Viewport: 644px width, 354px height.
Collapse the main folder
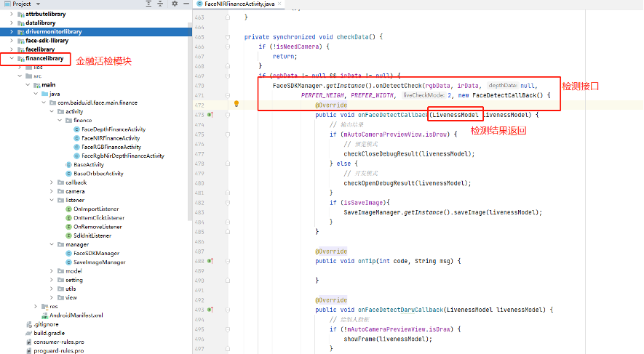pos(28,85)
